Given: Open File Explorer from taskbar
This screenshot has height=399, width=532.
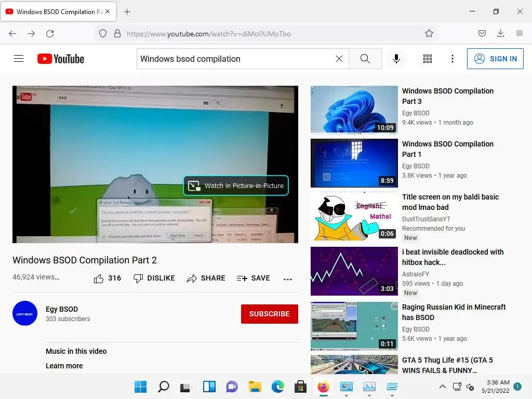Looking at the screenshot, I should (255, 387).
